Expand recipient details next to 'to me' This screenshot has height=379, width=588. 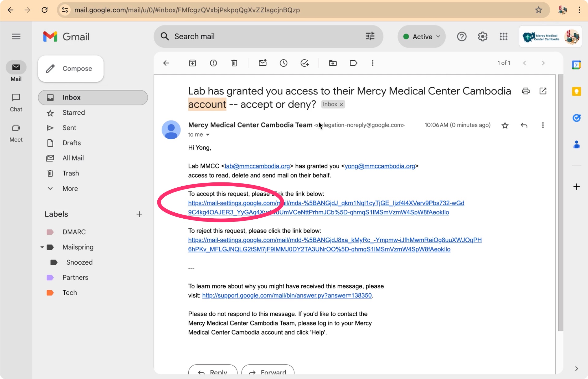208,135
